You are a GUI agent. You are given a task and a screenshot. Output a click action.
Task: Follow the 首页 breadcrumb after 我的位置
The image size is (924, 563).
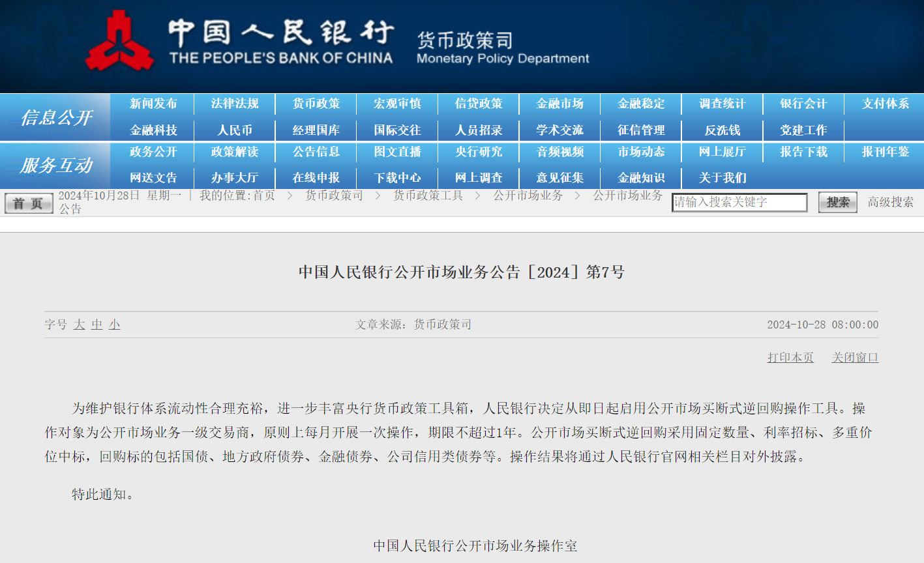point(264,195)
